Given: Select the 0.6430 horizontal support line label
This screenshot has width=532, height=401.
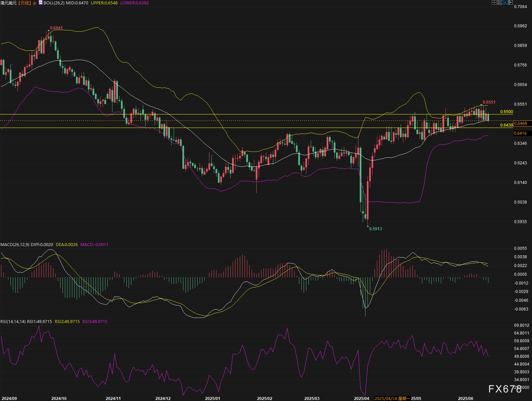Looking at the screenshot, I should [506, 125].
